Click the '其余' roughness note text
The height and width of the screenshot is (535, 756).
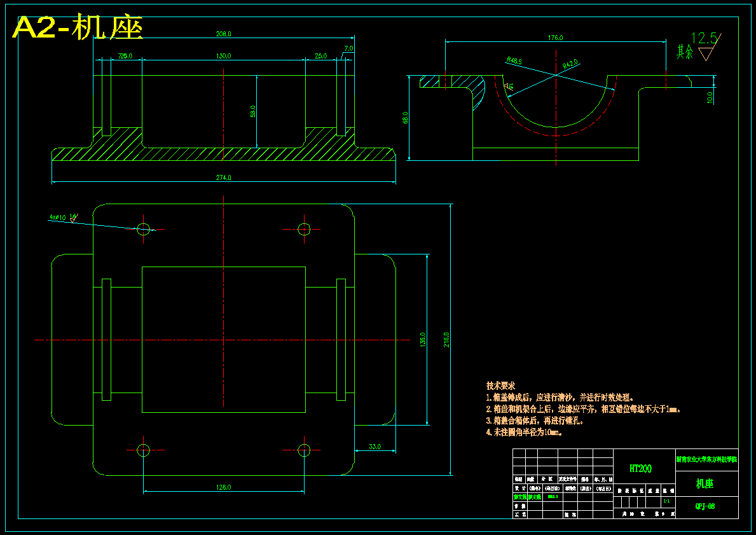685,51
